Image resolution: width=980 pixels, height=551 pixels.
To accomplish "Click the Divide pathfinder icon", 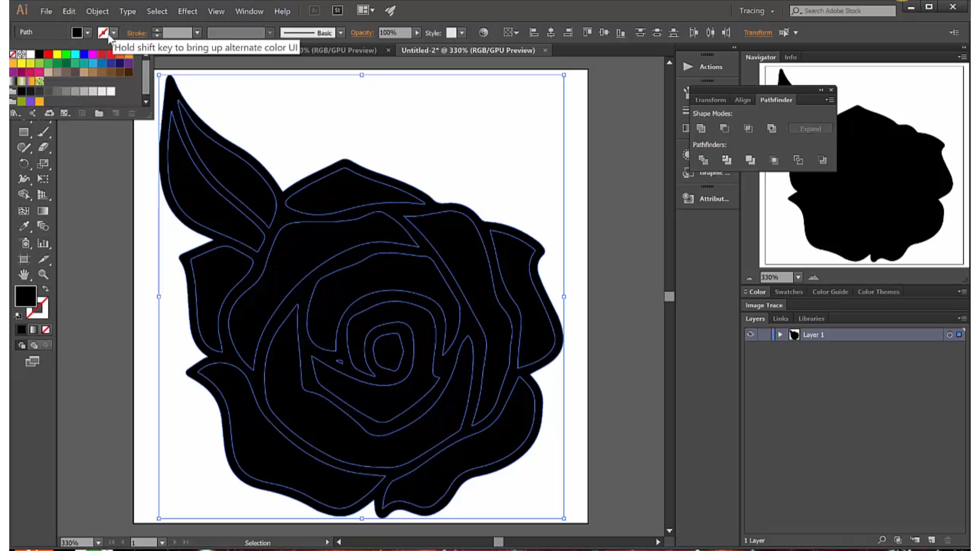I will 703,160.
